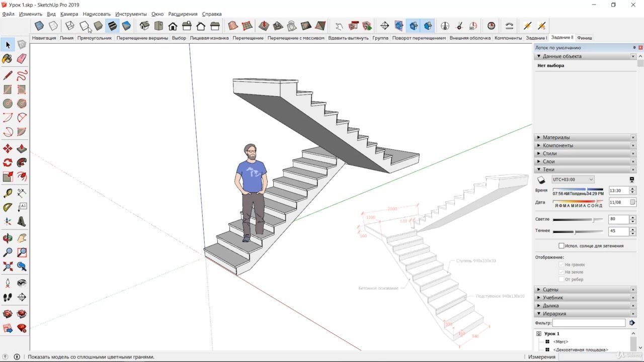Pick the Eraser tool
The height and width of the screenshot is (362, 644).
point(22,59)
